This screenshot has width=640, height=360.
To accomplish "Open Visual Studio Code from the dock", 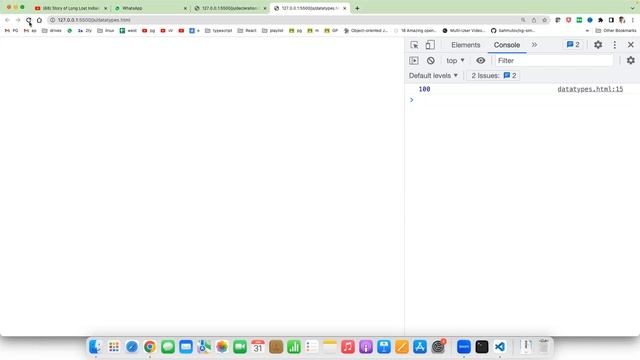I will coord(500,347).
